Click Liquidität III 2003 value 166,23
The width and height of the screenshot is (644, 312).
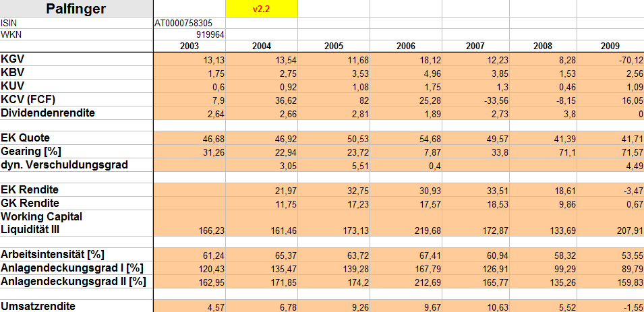pyautogui.click(x=189, y=223)
